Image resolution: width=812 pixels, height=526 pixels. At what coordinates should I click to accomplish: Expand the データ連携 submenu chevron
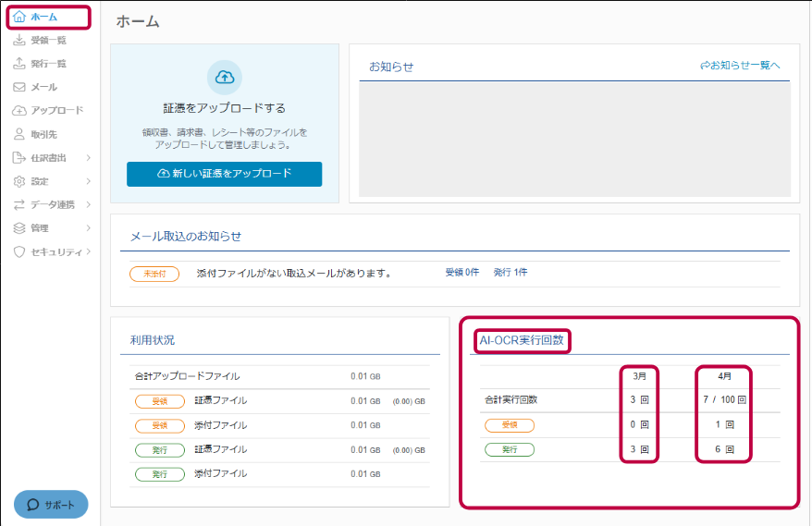[x=89, y=204]
